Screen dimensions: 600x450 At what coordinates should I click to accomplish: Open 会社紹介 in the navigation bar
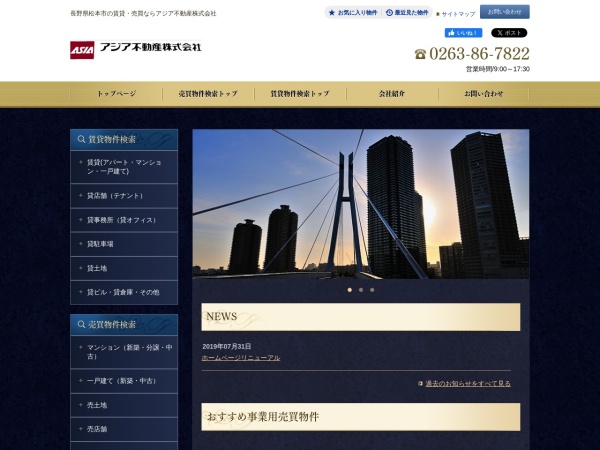click(x=392, y=93)
